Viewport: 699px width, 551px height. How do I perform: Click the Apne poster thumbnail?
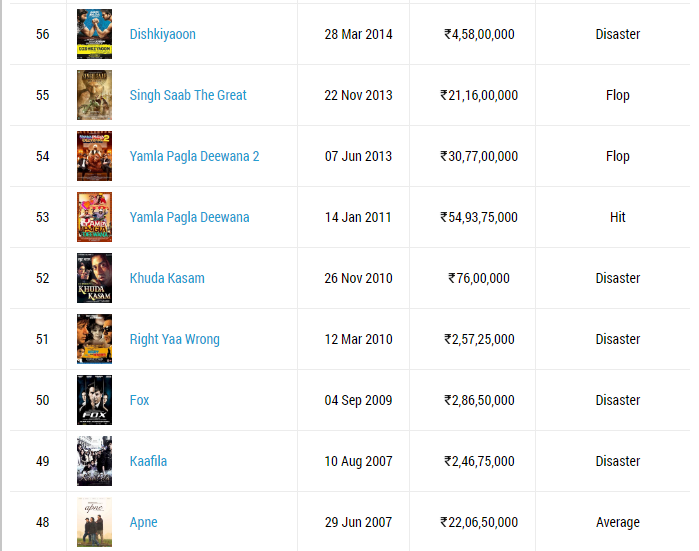coord(95,522)
